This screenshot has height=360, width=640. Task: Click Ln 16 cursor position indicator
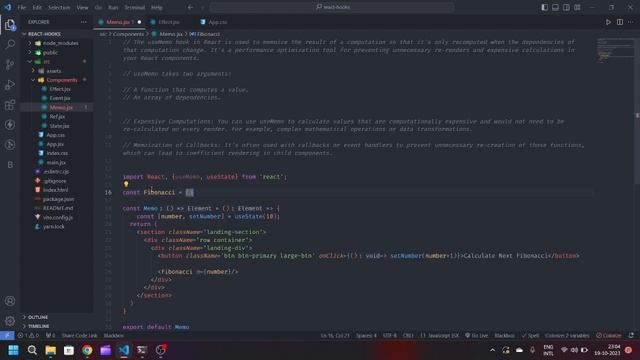[335, 336]
